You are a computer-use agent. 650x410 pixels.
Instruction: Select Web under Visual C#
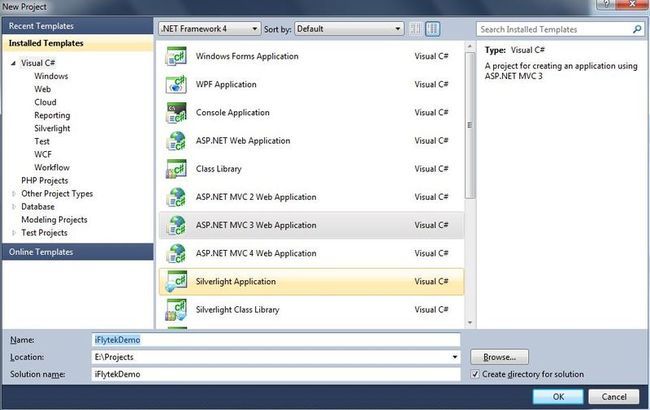point(42,89)
